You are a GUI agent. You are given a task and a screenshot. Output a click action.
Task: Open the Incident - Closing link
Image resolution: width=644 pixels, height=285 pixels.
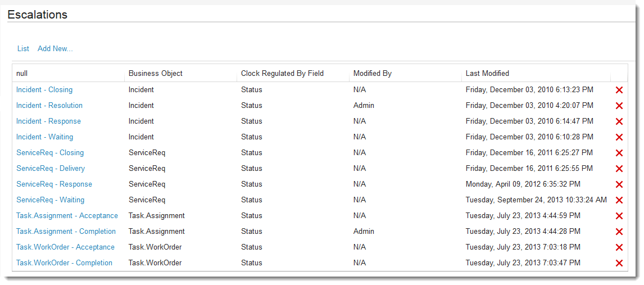pyautogui.click(x=44, y=89)
